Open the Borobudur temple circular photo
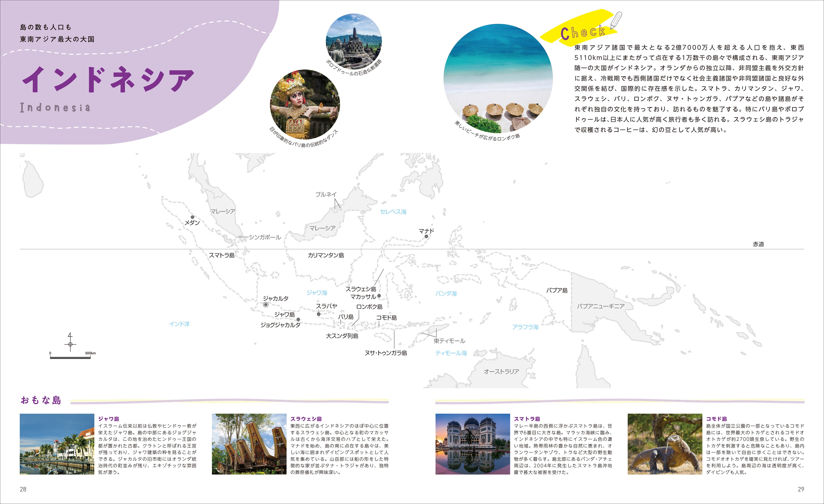Screen dimensions: 824x504 coord(353,41)
